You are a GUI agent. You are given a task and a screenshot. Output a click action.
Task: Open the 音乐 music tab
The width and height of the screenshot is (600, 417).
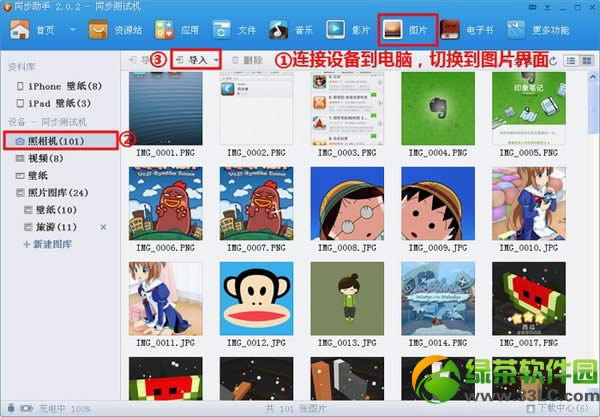point(291,30)
